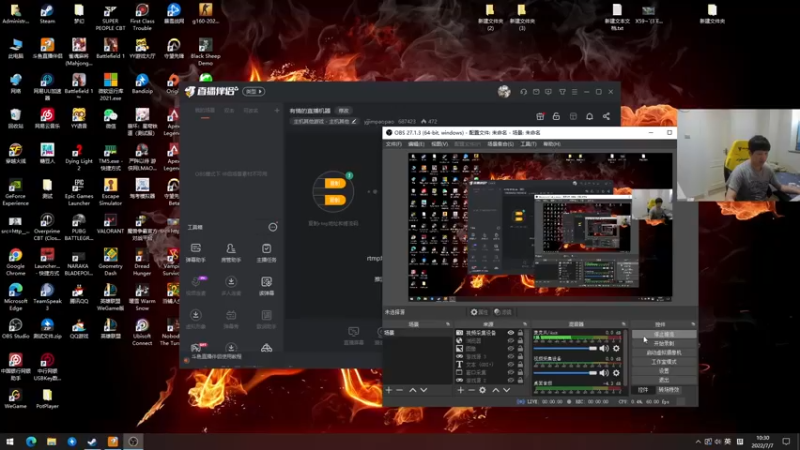Adjust the 麦克风/Aux volume slider
This screenshot has width=800, height=450.
(x=565, y=348)
